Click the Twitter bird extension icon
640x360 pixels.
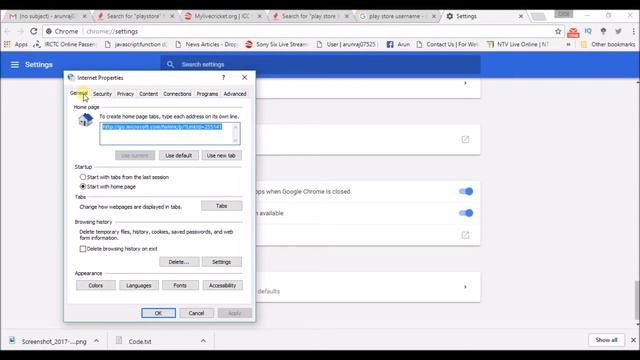click(x=618, y=31)
